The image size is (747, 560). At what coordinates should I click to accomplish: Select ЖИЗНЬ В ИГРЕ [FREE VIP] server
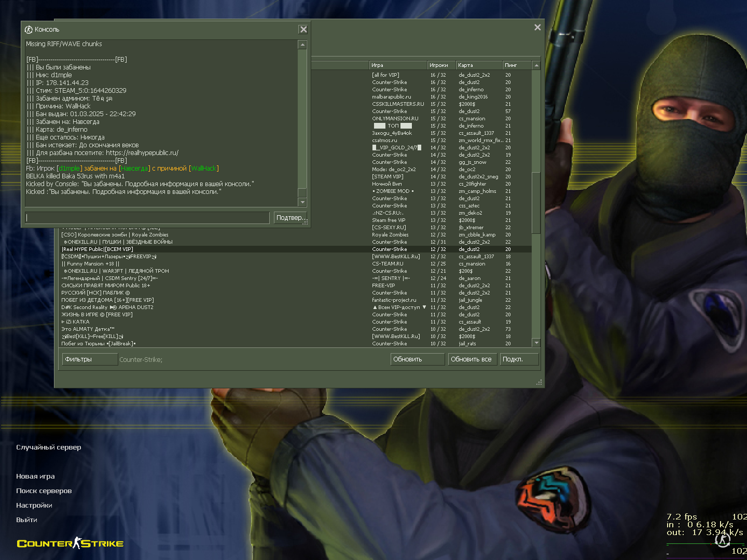pos(296,315)
